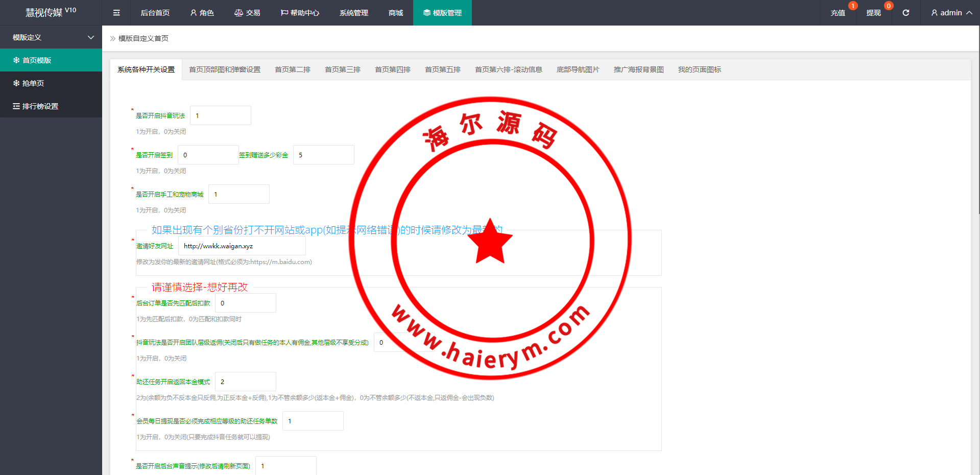Click the 邀请好友网址 URL input field

pos(242,246)
